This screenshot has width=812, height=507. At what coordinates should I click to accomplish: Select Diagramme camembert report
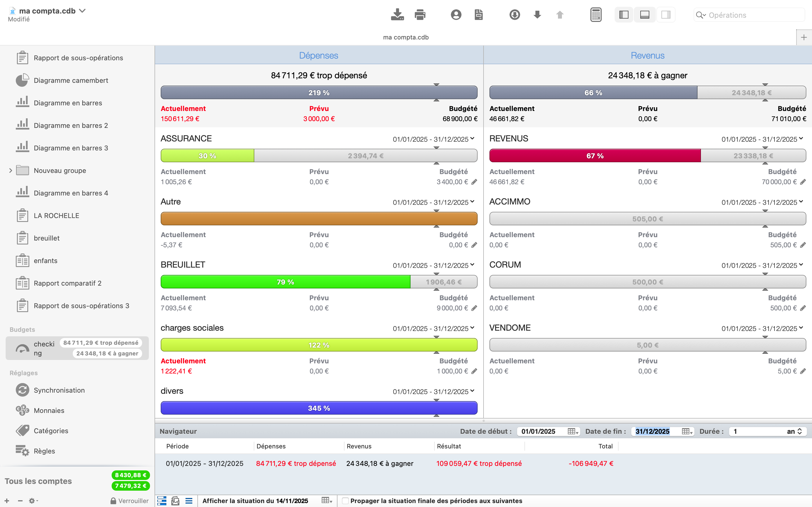click(x=70, y=81)
